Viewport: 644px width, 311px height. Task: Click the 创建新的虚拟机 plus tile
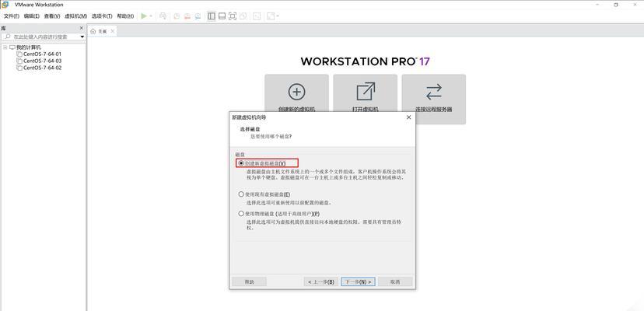296,92
